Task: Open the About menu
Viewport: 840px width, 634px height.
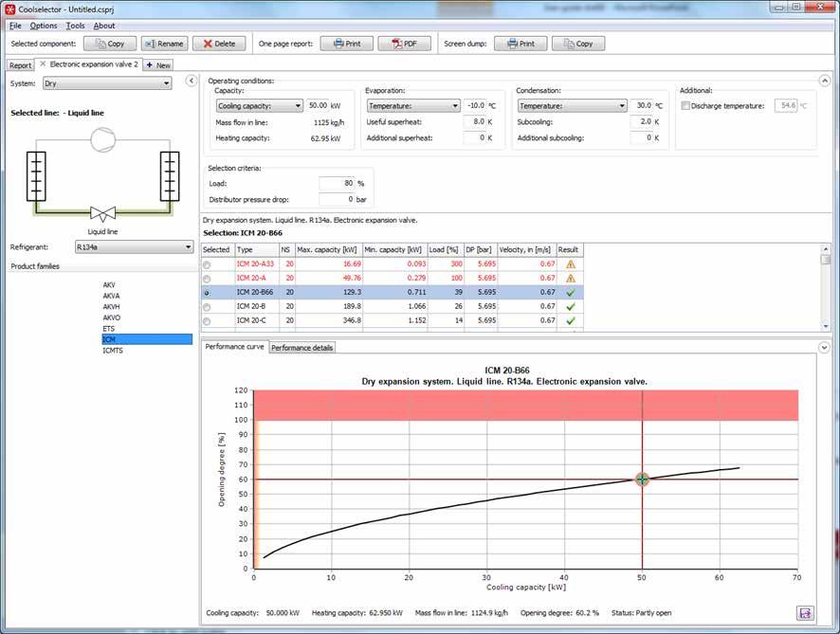Action: tap(104, 26)
